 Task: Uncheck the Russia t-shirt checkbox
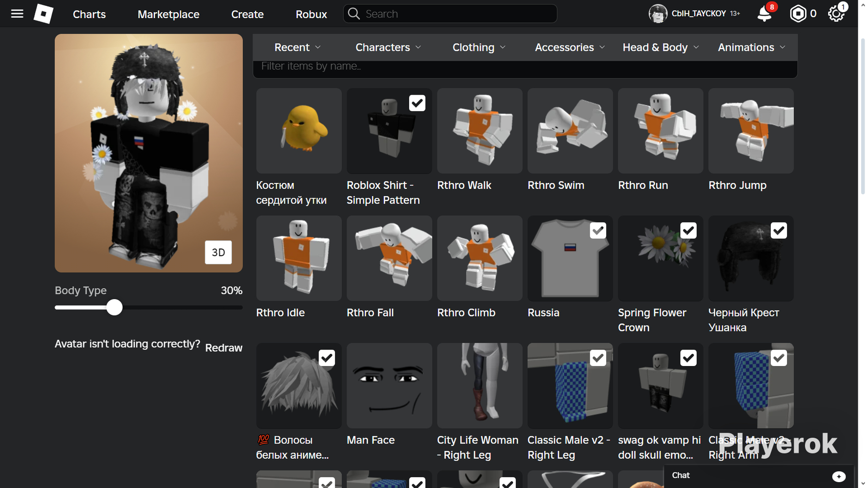598,230
